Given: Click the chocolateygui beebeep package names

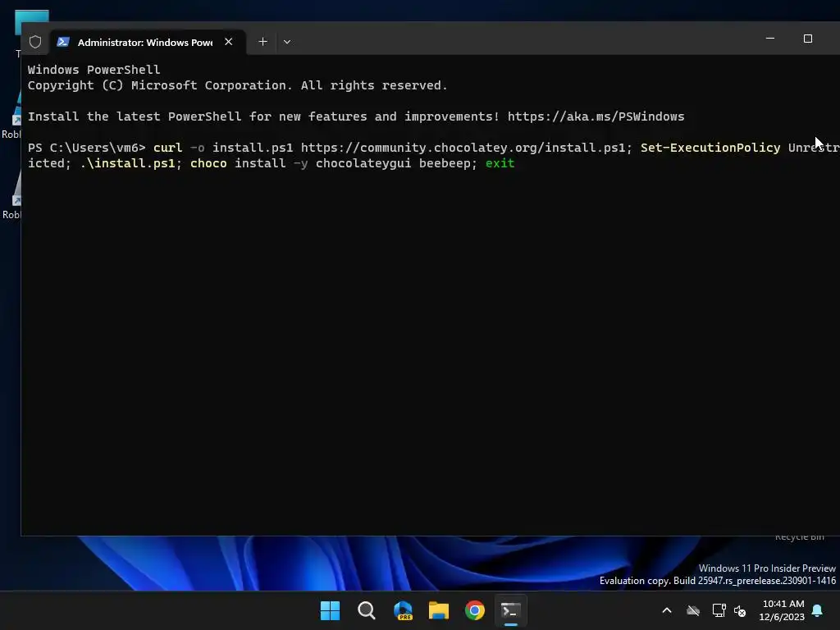Looking at the screenshot, I should (x=392, y=163).
